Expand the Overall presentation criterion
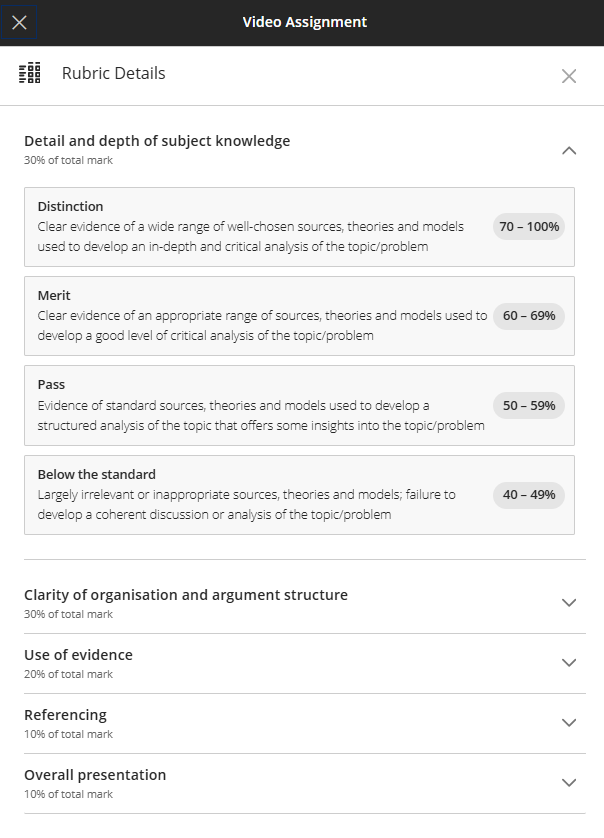Viewport: 604px width, 838px height. (569, 782)
